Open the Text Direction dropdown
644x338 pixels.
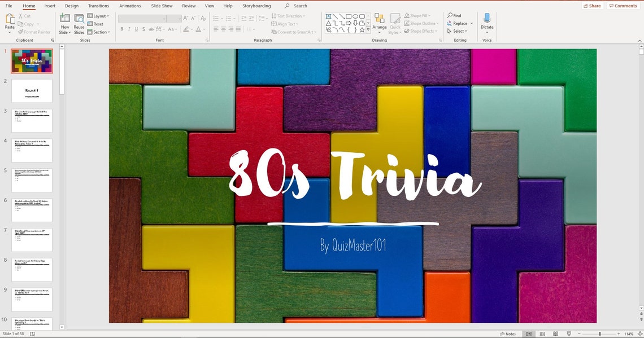coord(289,16)
